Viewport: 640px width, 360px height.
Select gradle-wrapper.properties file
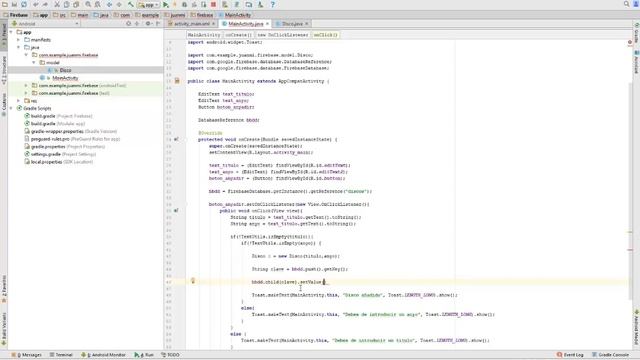70,131
